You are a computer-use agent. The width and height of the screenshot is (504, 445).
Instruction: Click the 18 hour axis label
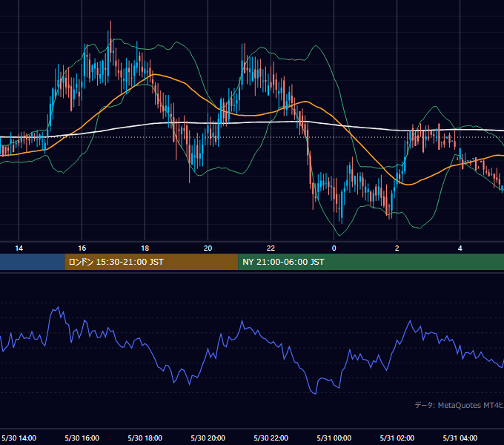coord(145,248)
